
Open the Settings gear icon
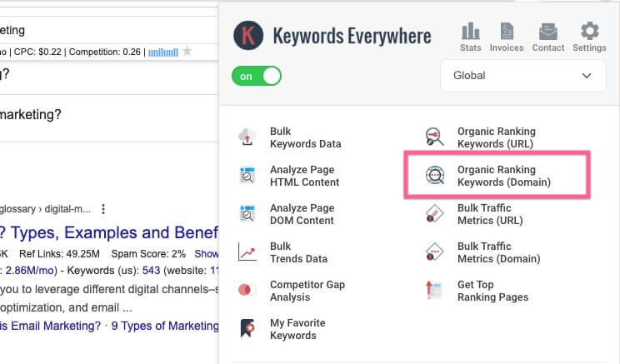tap(589, 31)
